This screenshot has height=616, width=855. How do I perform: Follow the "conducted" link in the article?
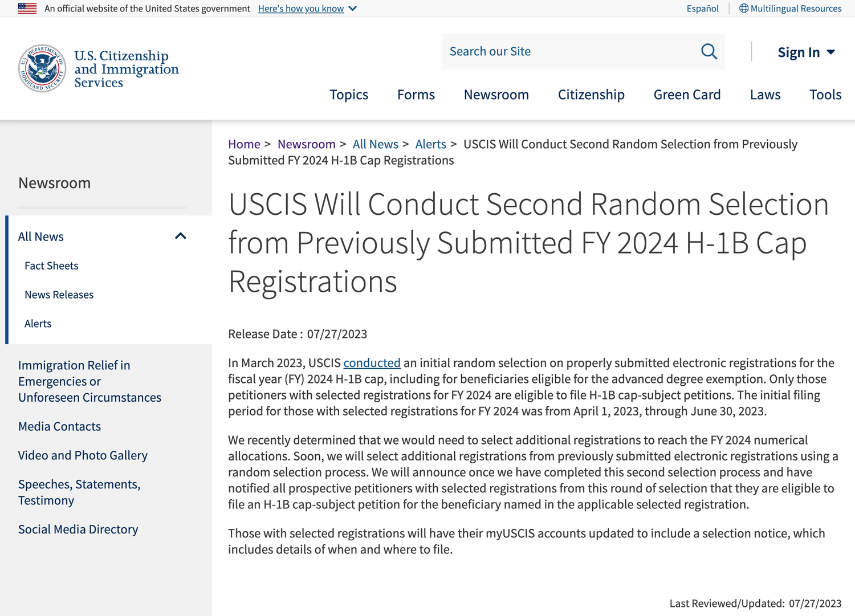[x=372, y=363]
